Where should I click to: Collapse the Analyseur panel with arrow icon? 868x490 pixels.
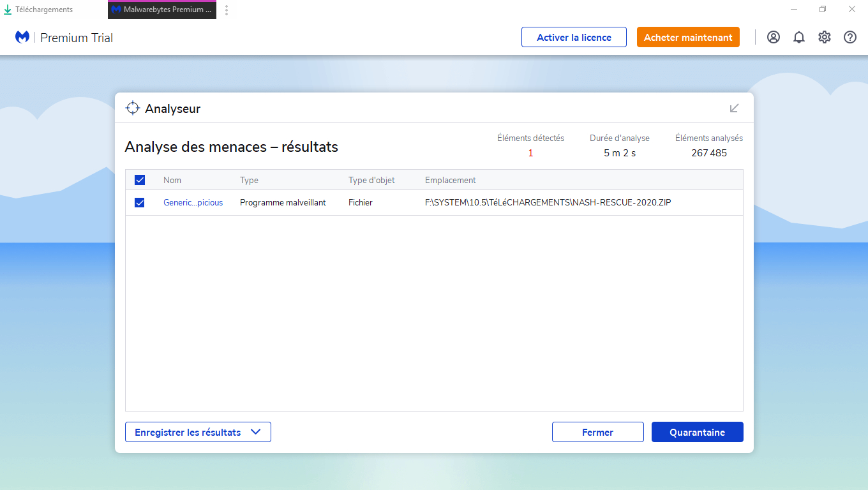(x=735, y=108)
